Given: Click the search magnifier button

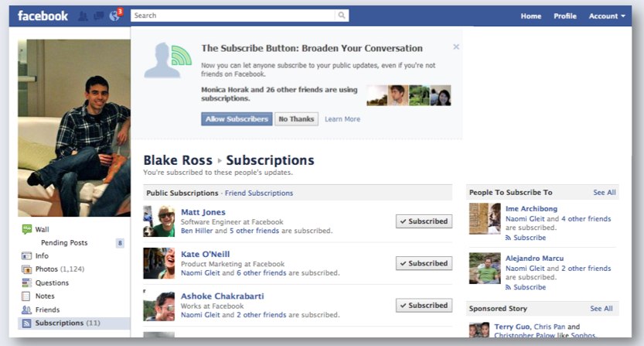Looking at the screenshot, I should (342, 15).
